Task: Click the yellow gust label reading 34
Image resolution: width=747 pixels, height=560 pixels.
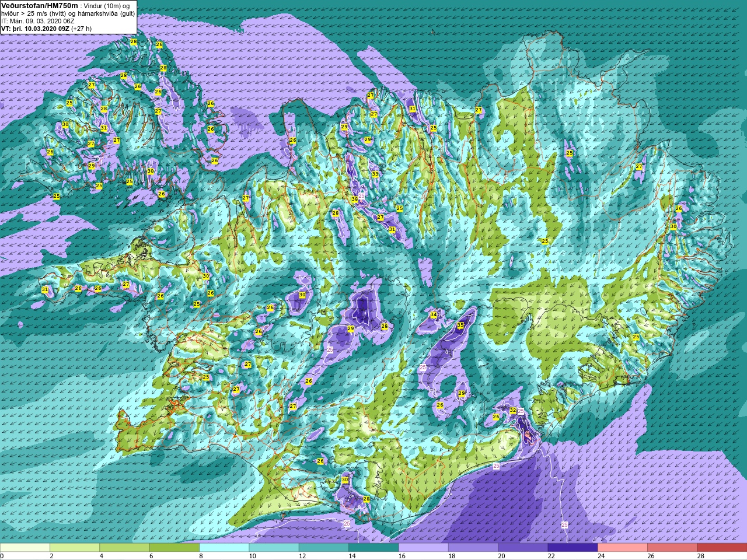Action: coord(433,315)
